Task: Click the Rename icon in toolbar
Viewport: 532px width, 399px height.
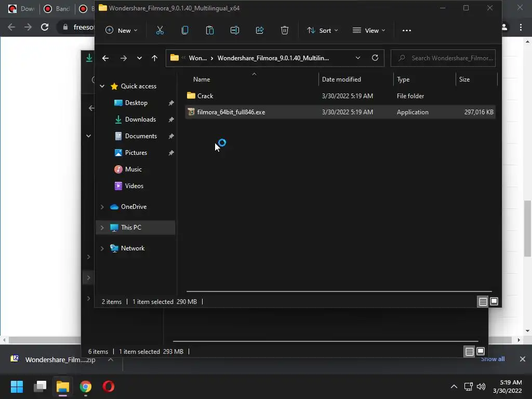Action: (235, 31)
